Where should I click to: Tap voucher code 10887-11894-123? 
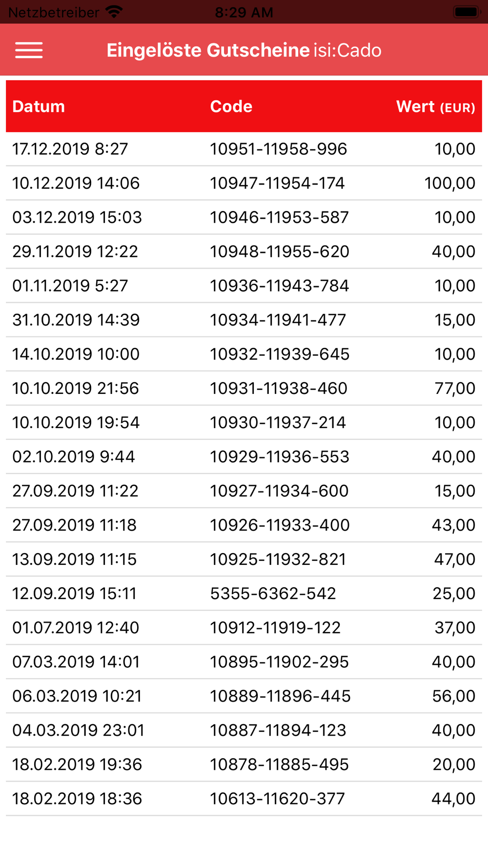[278, 730]
